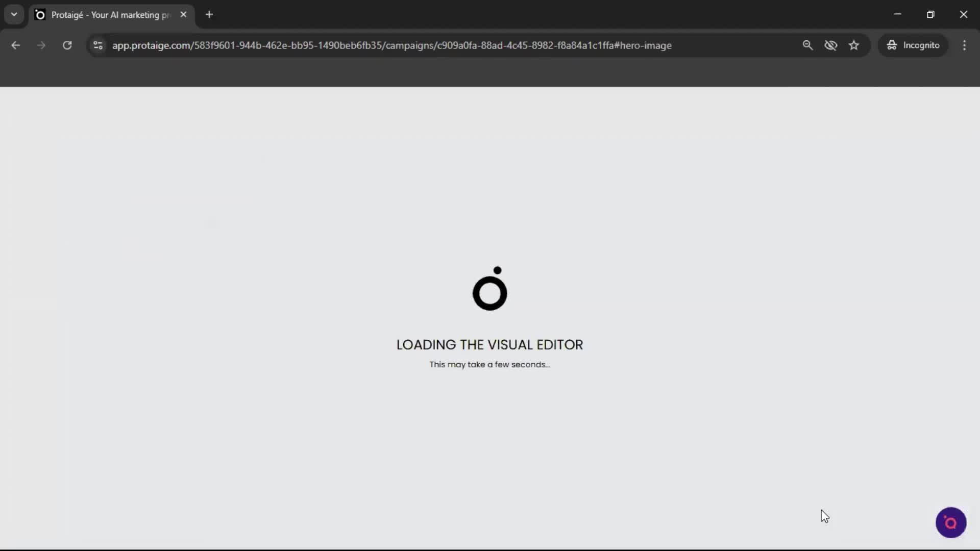
Task: Click the browser back arrow
Action: click(15, 45)
